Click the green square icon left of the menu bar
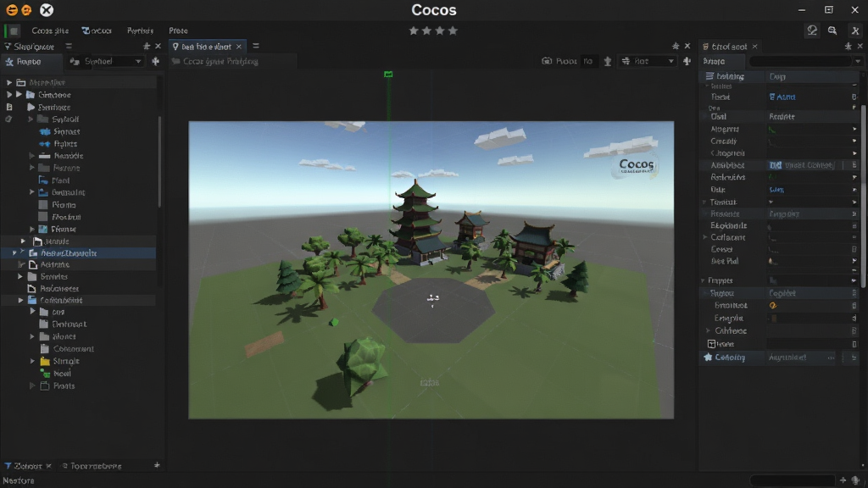This screenshot has height=488, width=868. pyautogui.click(x=14, y=30)
